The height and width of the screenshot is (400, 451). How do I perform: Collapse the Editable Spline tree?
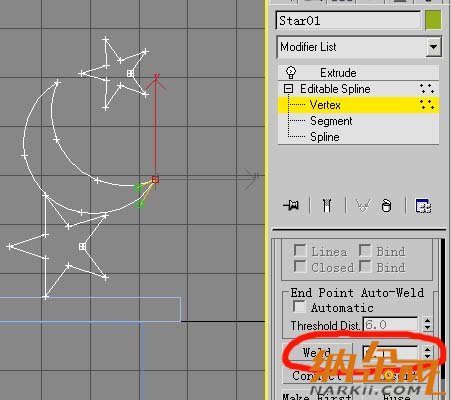(x=289, y=89)
